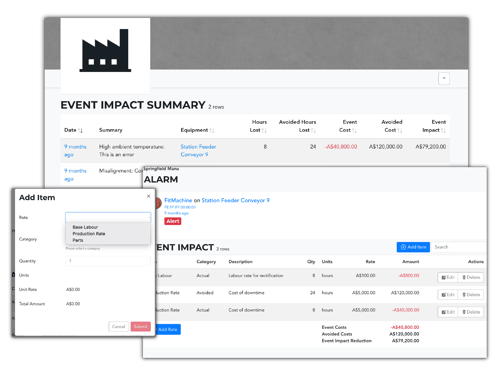Sort by Avoided Cost column arrows
500x375 pixels.
point(400,130)
